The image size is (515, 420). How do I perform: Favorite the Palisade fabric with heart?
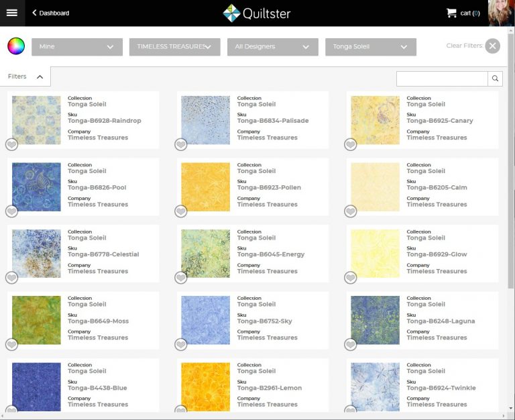181,145
